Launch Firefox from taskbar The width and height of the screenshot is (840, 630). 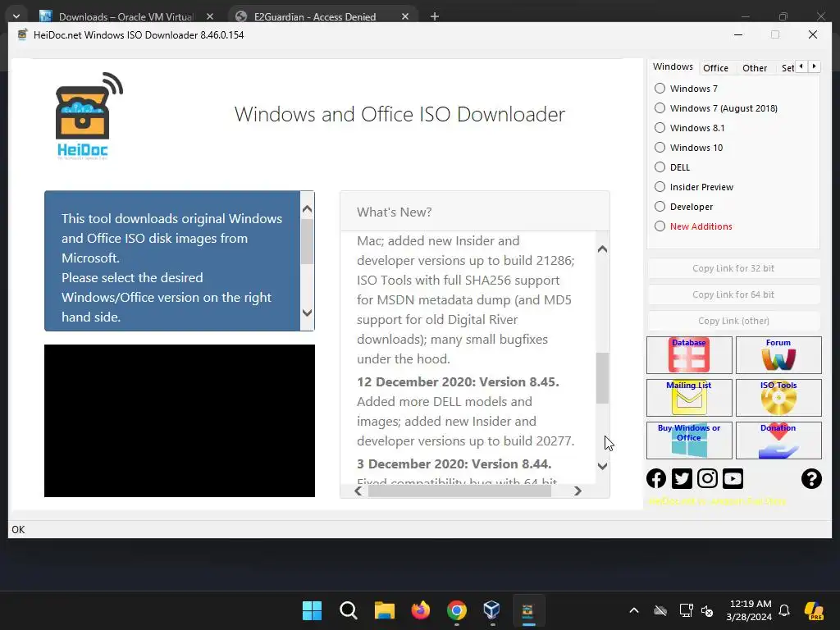[421, 610]
